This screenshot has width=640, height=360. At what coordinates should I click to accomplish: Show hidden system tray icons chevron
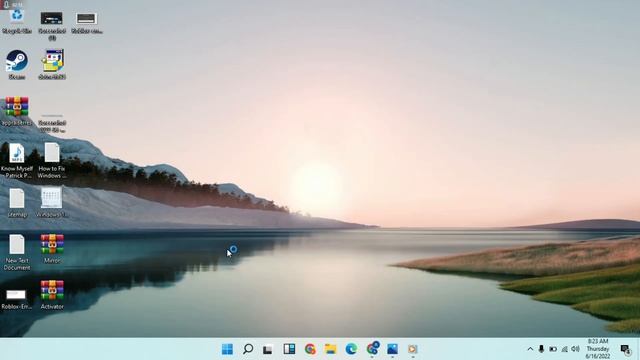click(530, 349)
